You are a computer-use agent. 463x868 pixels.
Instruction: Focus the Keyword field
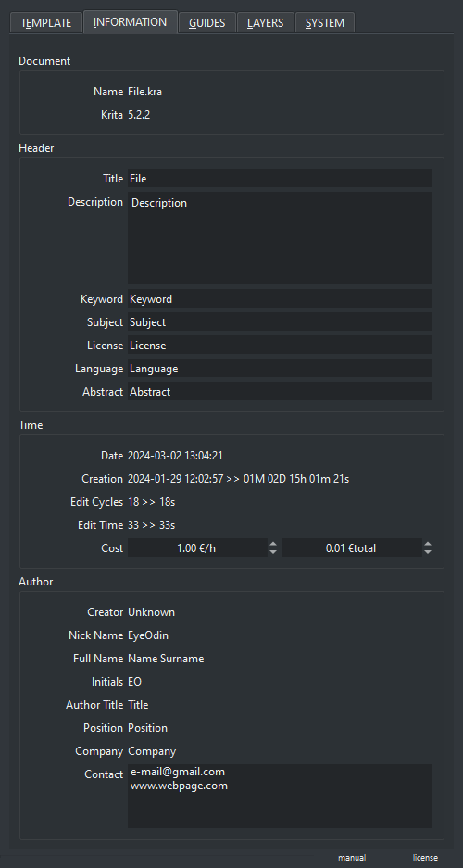(280, 298)
